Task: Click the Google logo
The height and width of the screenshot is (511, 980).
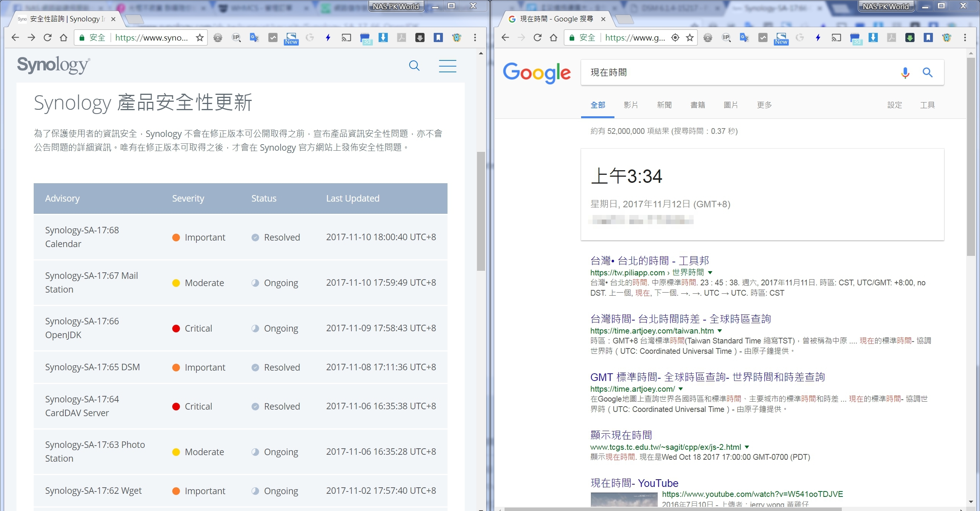Action: (537, 73)
